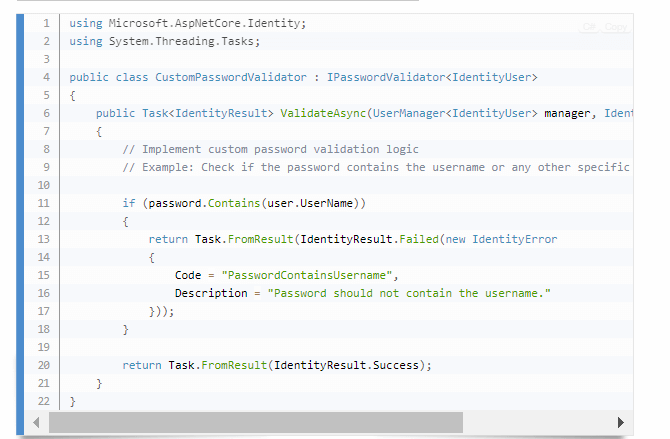Click the Copy button on the code block
670x439 pixels.
616,27
